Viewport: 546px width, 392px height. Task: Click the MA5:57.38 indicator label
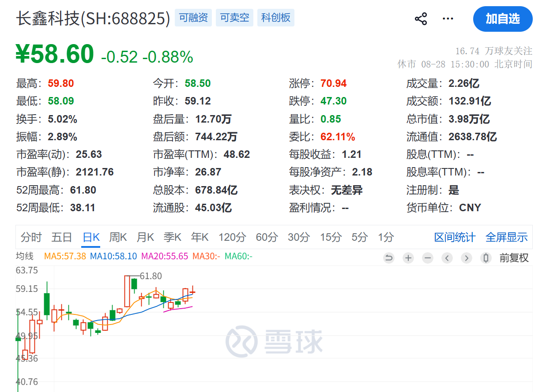click(65, 256)
